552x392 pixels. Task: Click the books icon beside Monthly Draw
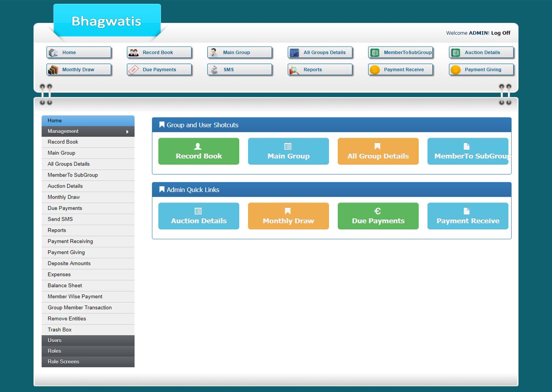(53, 70)
